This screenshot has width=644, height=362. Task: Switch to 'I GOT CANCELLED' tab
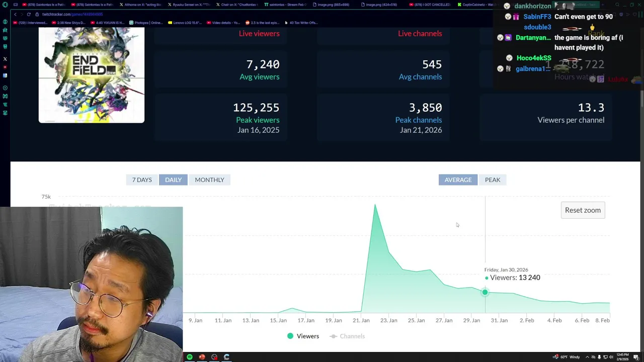(x=430, y=5)
